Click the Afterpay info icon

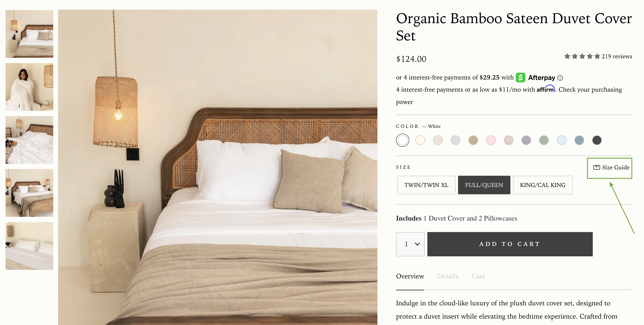(x=560, y=78)
